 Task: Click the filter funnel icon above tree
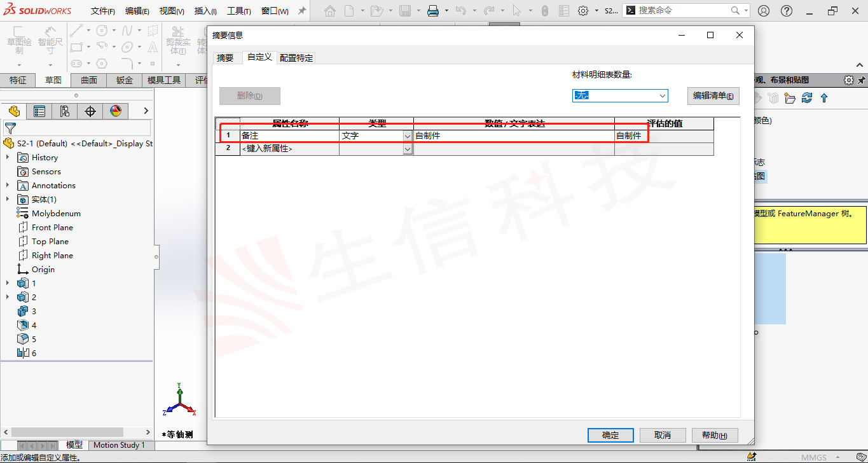[10, 128]
